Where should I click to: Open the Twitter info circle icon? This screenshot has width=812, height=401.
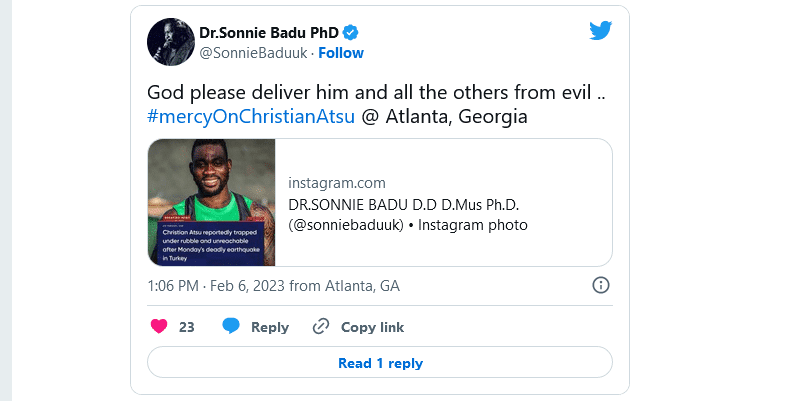[x=601, y=285]
